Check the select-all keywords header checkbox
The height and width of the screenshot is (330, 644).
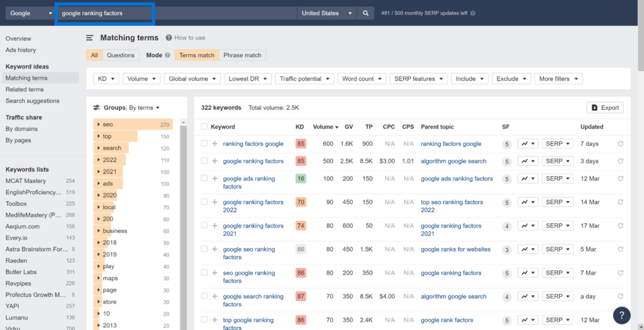coord(204,127)
